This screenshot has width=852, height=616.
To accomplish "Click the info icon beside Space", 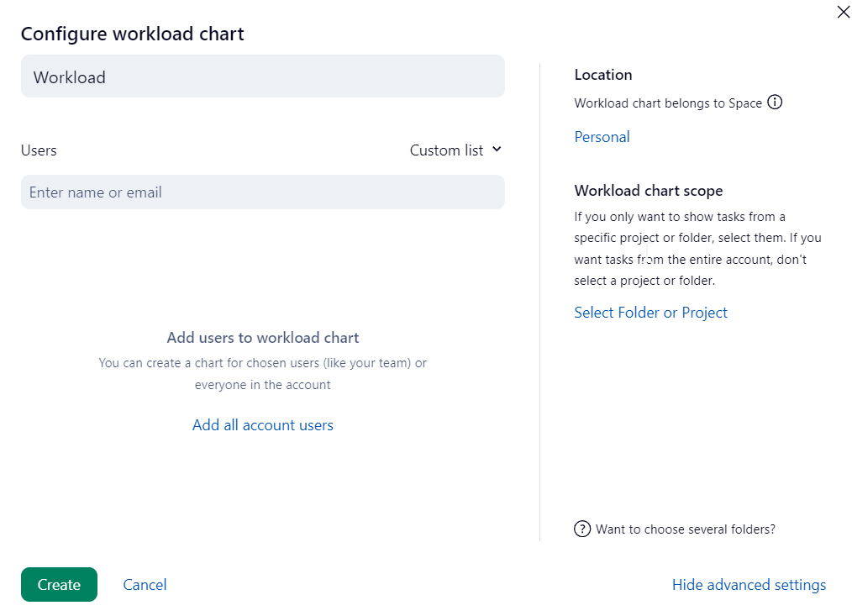I will (x=775, y=103).
